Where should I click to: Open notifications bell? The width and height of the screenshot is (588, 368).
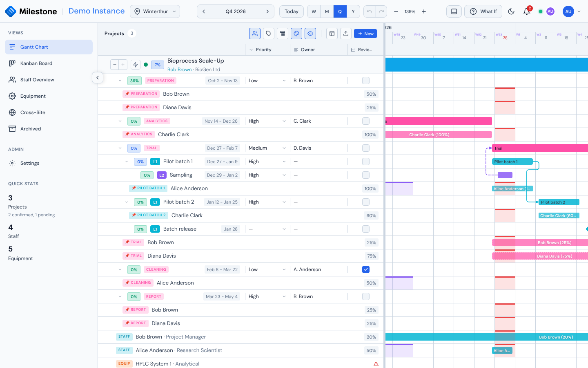coord(527,11)
